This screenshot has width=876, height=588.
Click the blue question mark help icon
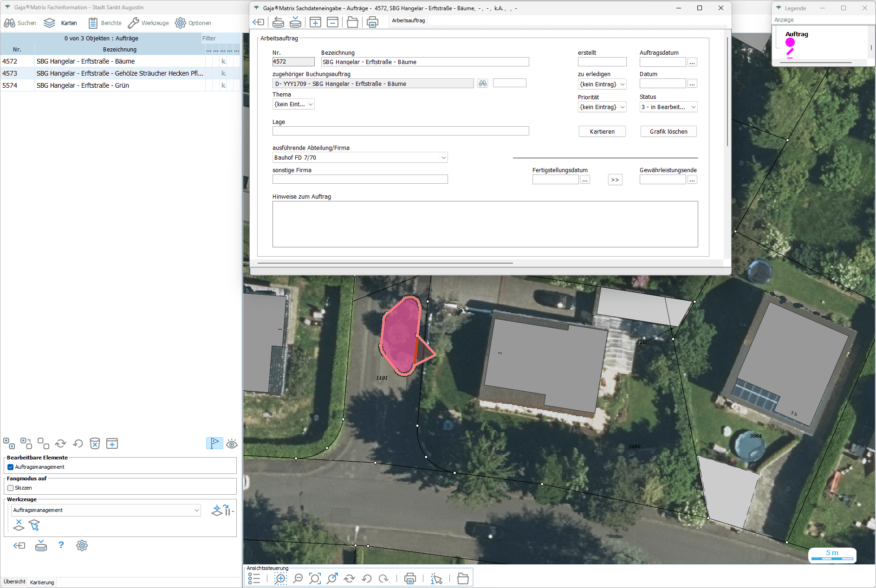coord(61,545)
